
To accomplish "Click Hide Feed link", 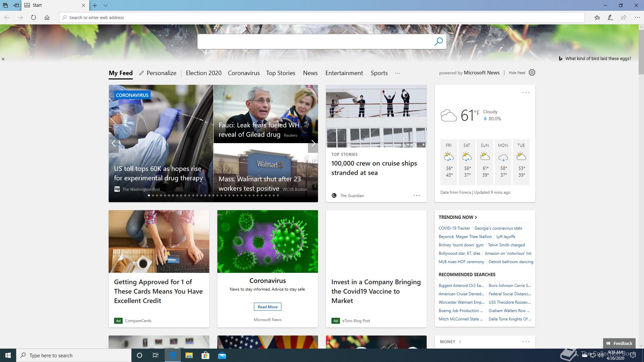I will (x=517, y=73).
